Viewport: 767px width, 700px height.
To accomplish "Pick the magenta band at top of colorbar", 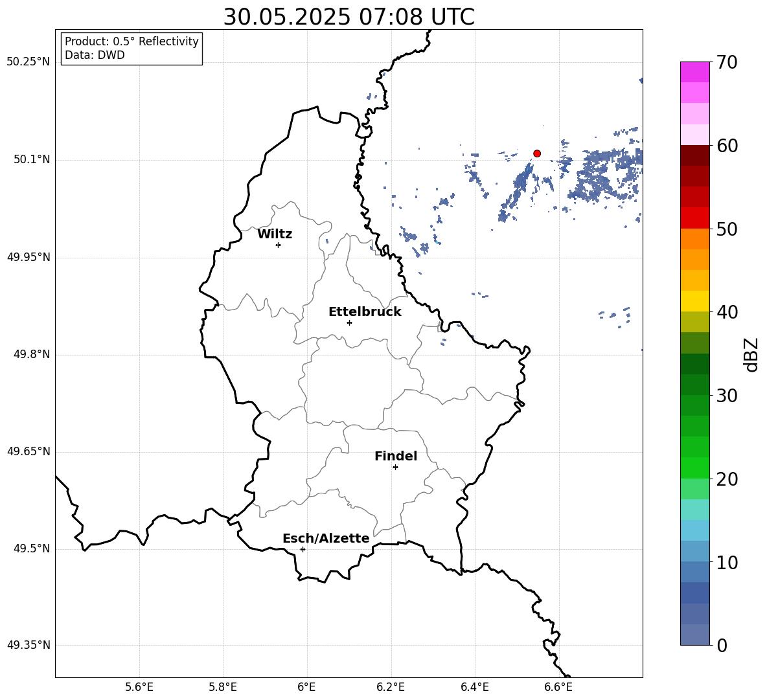I will pos(695,72).
